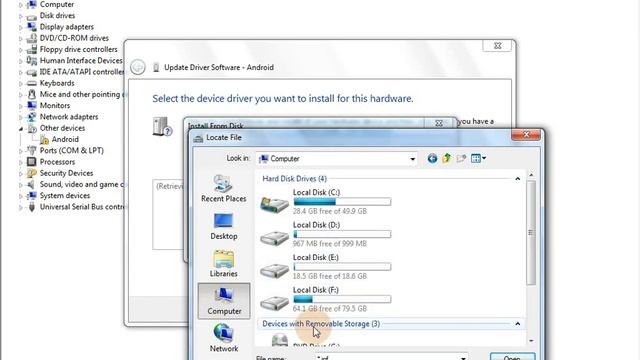
Task: Click Network adapters icon in Device Manager
Action: tap(31, 117)
